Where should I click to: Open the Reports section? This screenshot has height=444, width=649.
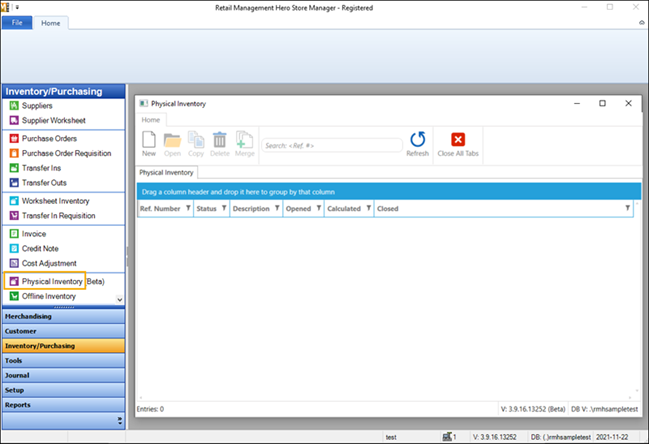[x=63, y=405]
